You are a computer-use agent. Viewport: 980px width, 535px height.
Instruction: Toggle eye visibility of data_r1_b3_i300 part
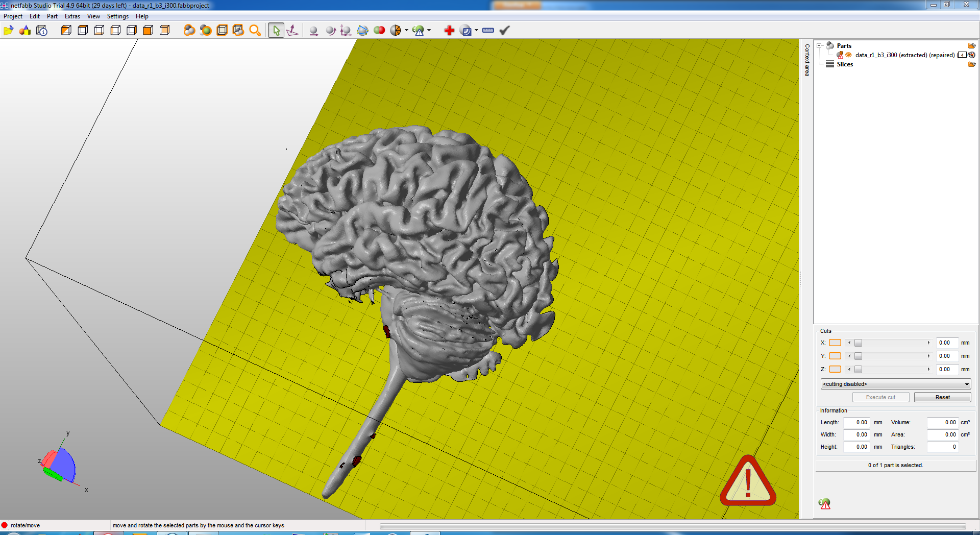pos(848,55)
